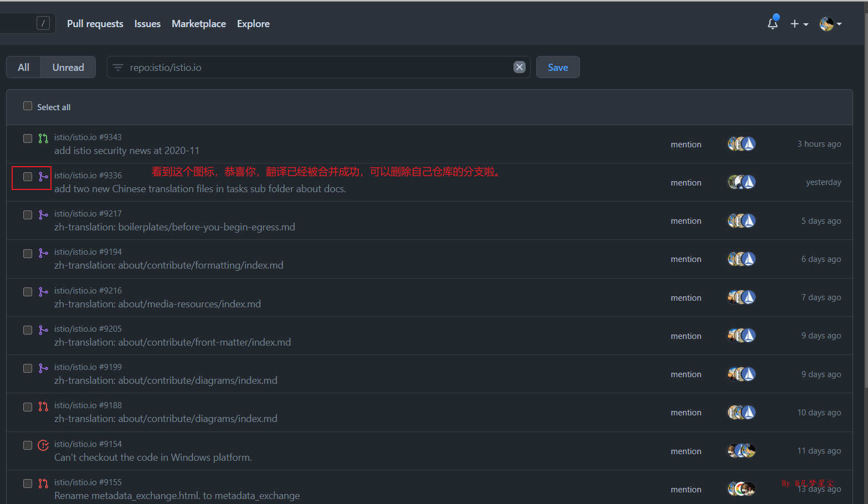The image size is (868, 504).
Task: Check the box for notification #9155
Action: [x=28, y=484]
